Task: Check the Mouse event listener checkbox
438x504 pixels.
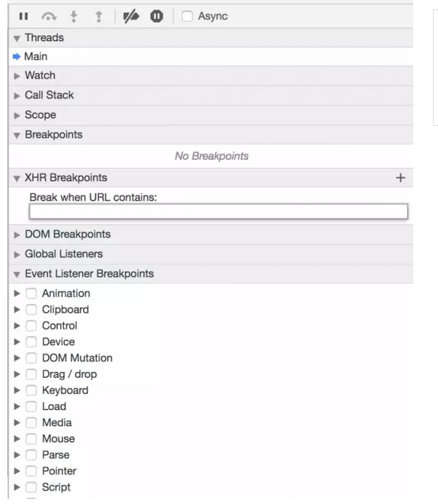Action: (31, 439)
